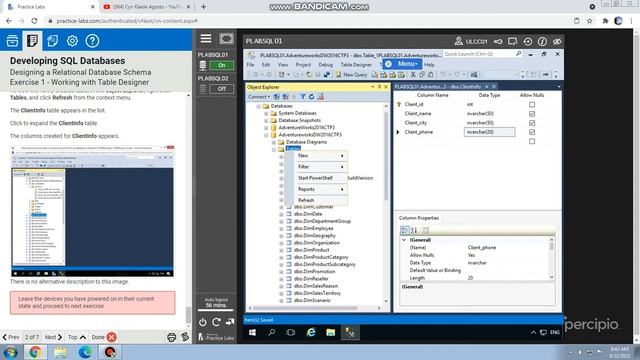Image resolution: width=640 pixels, height=360 pixels.
Task: Toggle Allow Nulls checkbox on empty row
Action: (532, 141)
